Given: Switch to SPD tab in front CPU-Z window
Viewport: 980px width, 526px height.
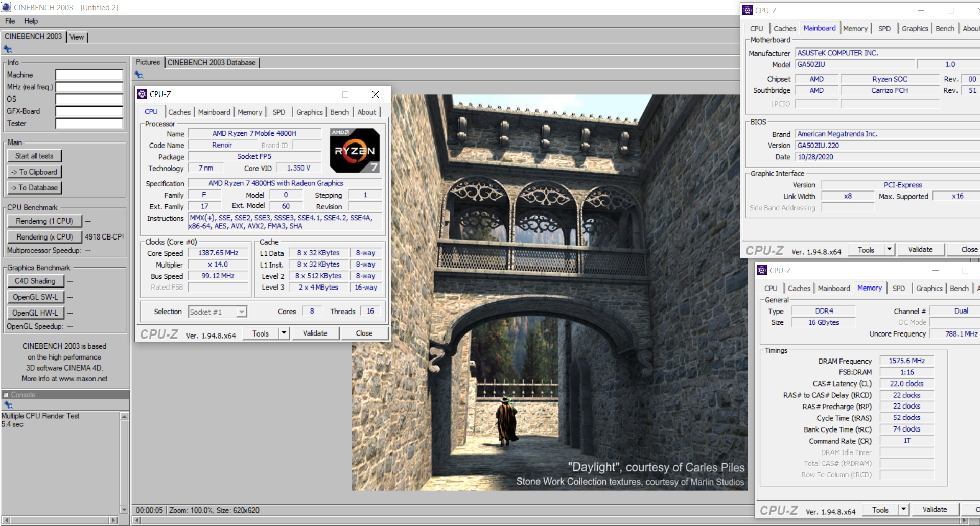Looking at the screenshot, I should [x=279, y=112].
